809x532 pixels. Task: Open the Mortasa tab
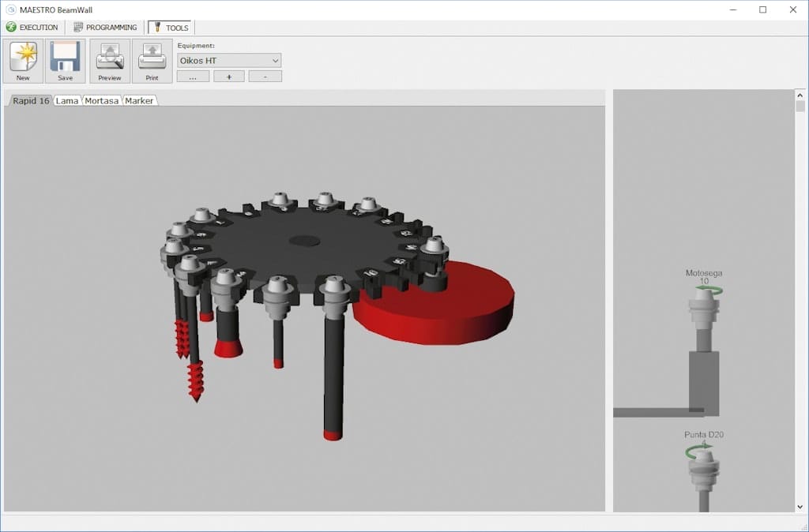(x=102, y=101)
